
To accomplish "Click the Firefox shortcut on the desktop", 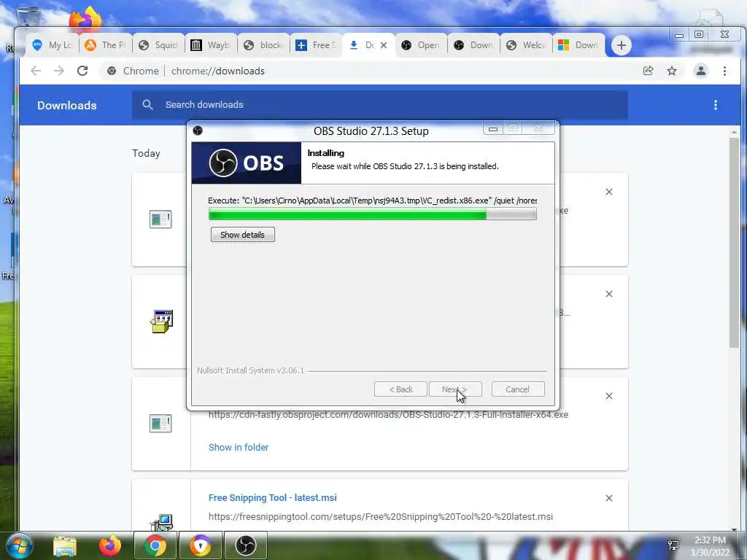I will click(85, 19).
